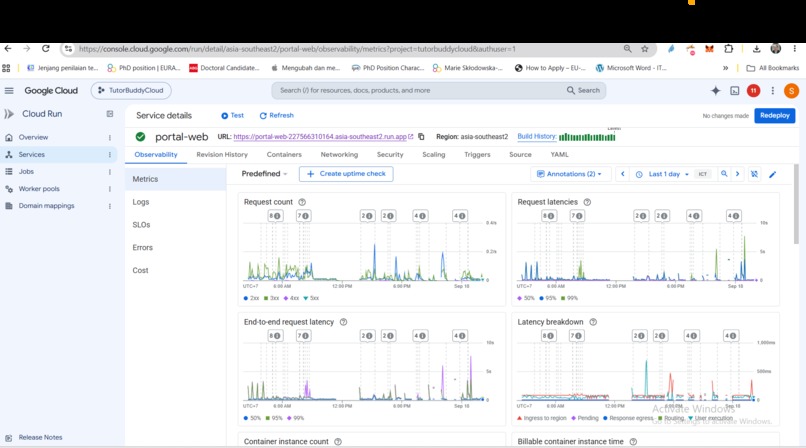Click the page vertical scrollbar

(796, 204)
